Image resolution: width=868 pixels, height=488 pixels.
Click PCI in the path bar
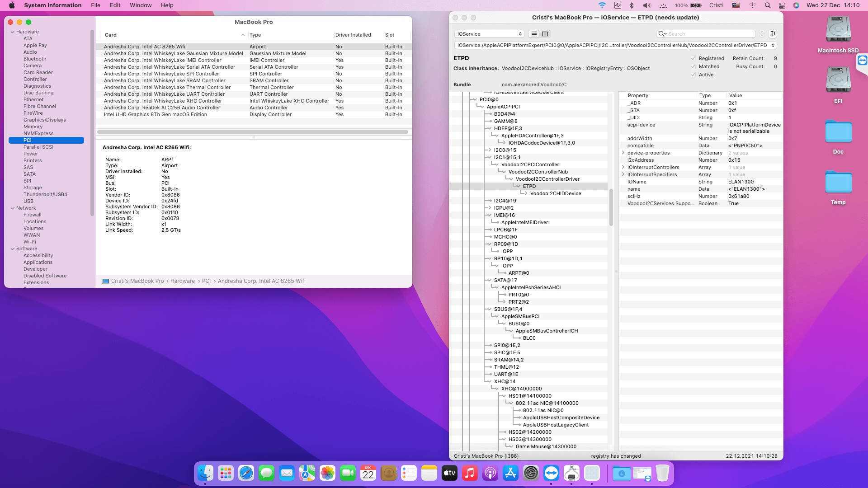click(x=206, y=281)
